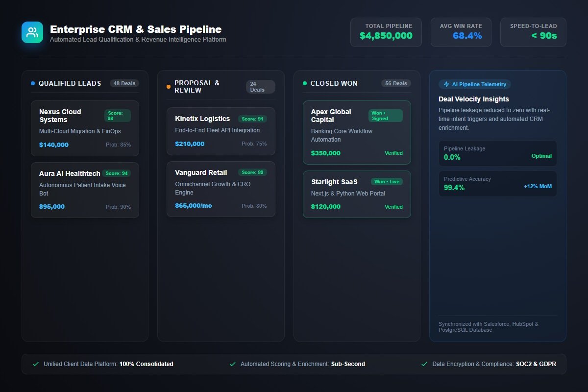Click the End-to-End Fleet API Integration description
Image resolution: width=588 pixels, height=392 pixels.
tap(218, 130)
